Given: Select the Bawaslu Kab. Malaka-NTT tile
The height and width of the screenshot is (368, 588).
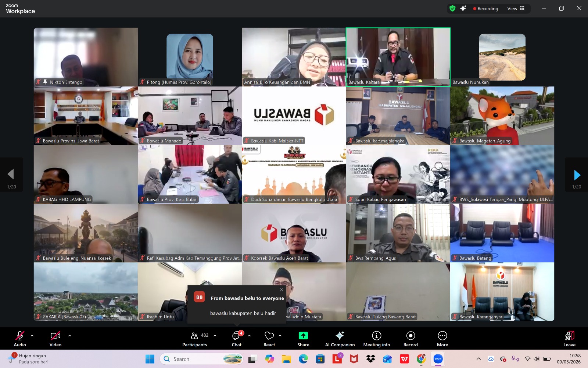Looking at the screenshot, I should pyautogui.click(x=294, y=116).
